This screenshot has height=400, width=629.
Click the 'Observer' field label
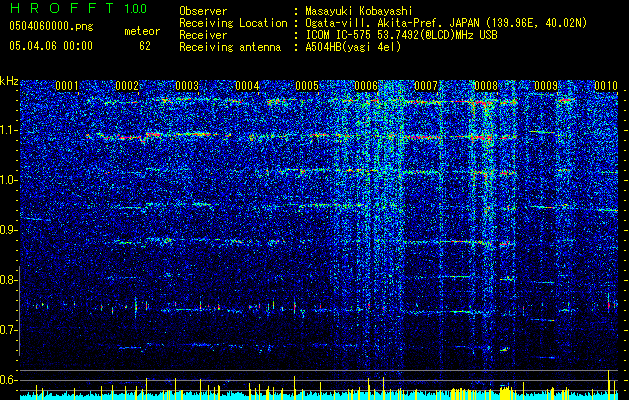pos(203,12)
